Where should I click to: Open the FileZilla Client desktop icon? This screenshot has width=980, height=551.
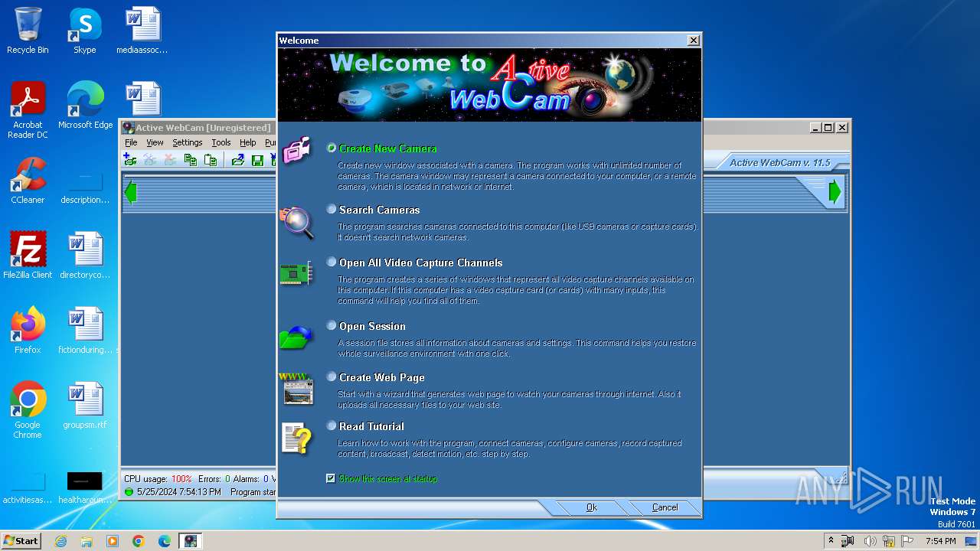(x=28, y=255)
